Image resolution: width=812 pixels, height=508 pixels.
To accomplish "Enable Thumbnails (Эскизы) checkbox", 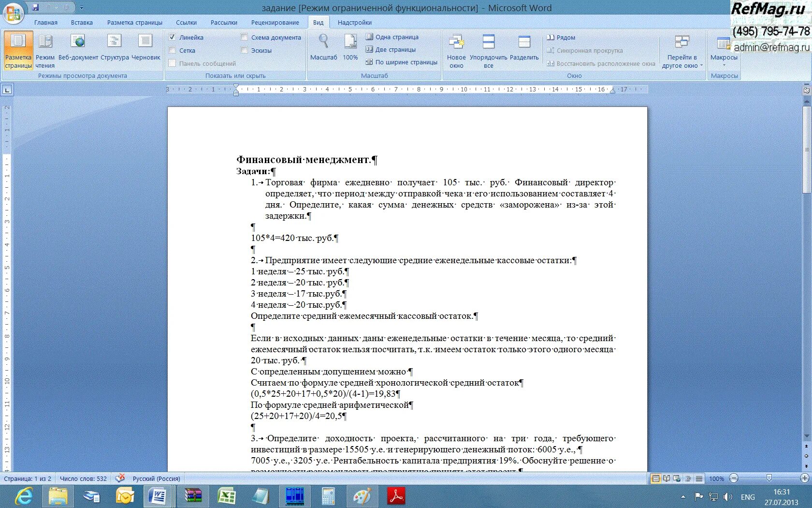I will [x=244, y=50].
